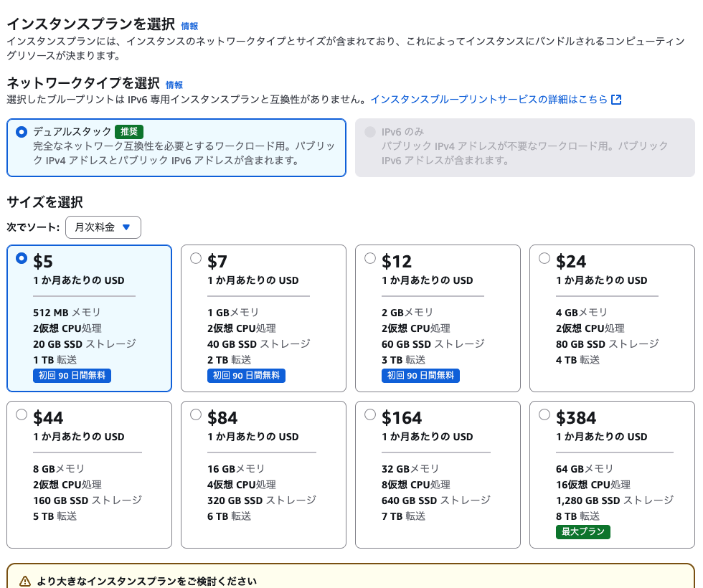The height and width of the screenshot is (588, 703).
Task: Choose the $384 largest plan radio button
Action: click(544, 414)
